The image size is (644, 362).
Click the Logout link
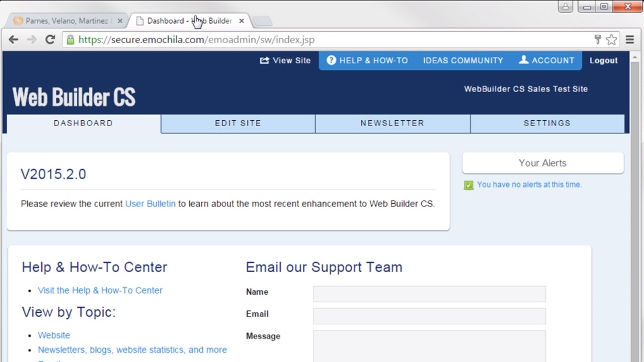pyautogui.click(x=603, y=60)
